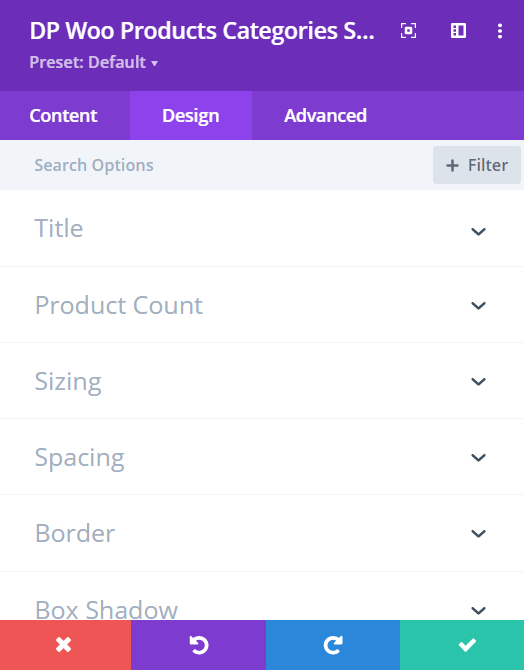
Task: Open the Preset: Default dropdown
Action: [x=94, y=62]
